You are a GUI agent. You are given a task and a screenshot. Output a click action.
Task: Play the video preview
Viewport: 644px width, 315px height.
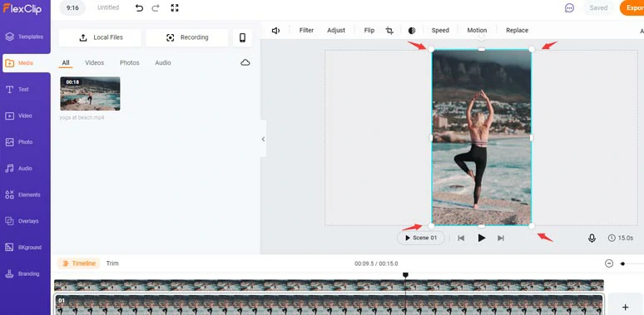(482, 238)
